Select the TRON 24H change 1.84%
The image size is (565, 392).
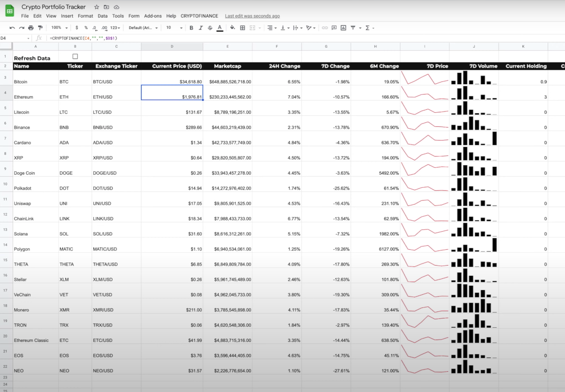(277, 321)
